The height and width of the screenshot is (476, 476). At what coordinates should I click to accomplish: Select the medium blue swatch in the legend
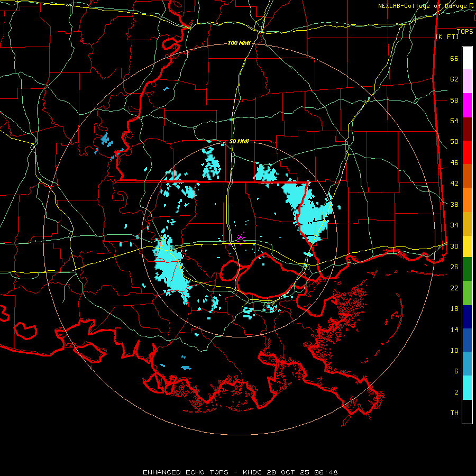(x=467, y=340)
